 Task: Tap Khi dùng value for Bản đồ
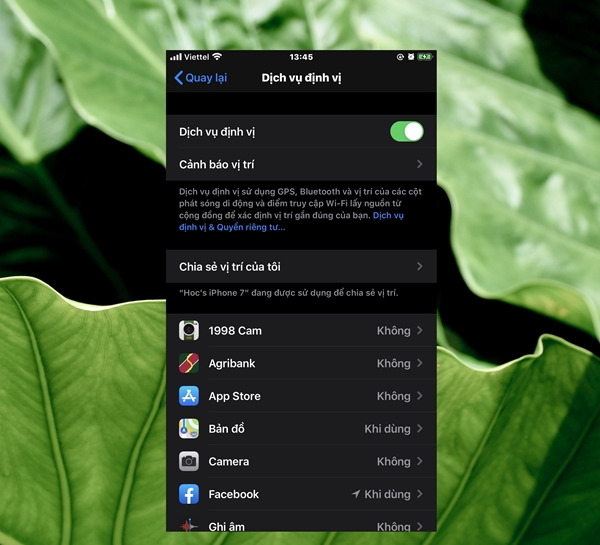(387, 429)
